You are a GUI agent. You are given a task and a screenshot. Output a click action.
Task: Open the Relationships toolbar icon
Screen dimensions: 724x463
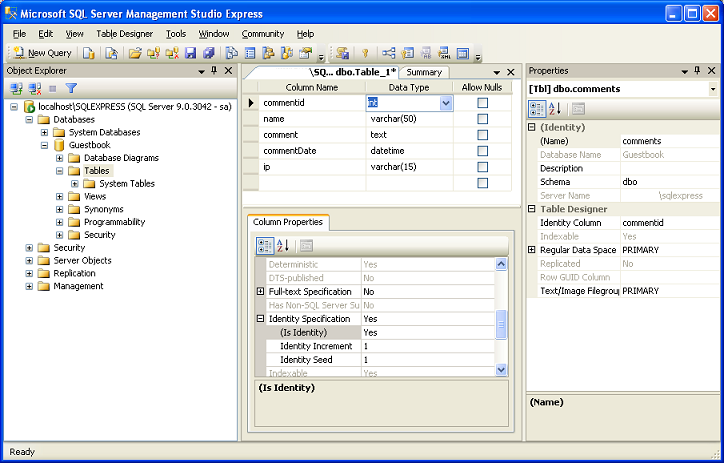tap(388, 53)
